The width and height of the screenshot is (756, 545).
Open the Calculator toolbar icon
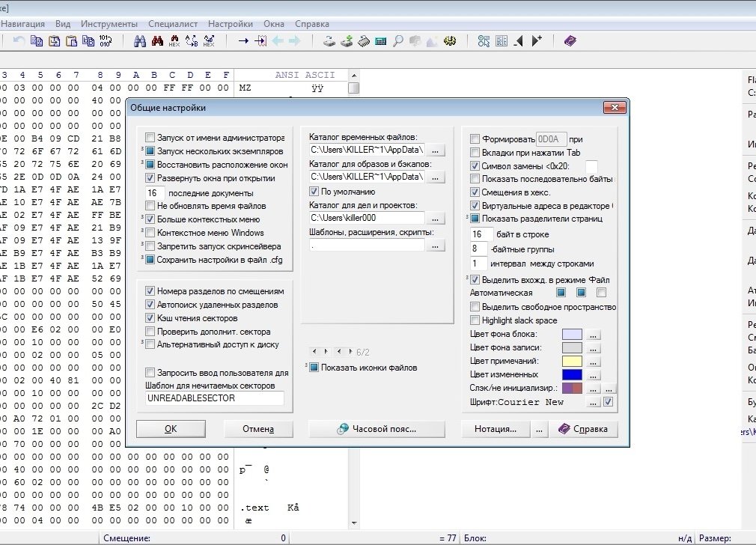click(x=381, y=41)
